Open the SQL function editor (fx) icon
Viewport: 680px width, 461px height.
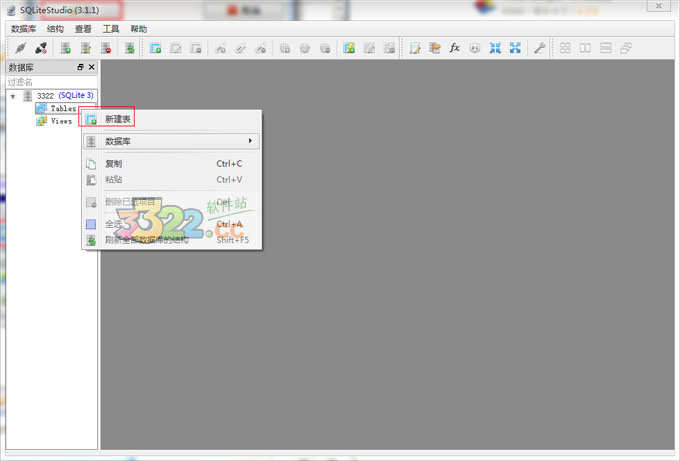click(x=454, y=48)
